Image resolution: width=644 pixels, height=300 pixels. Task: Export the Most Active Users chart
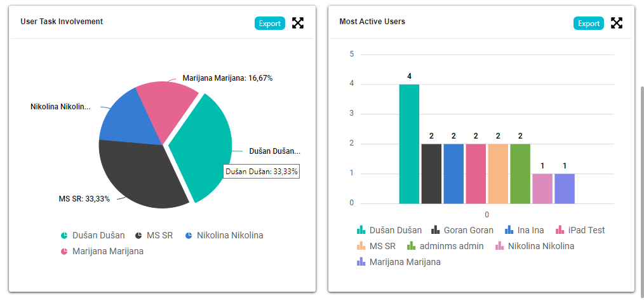[589, 23]
